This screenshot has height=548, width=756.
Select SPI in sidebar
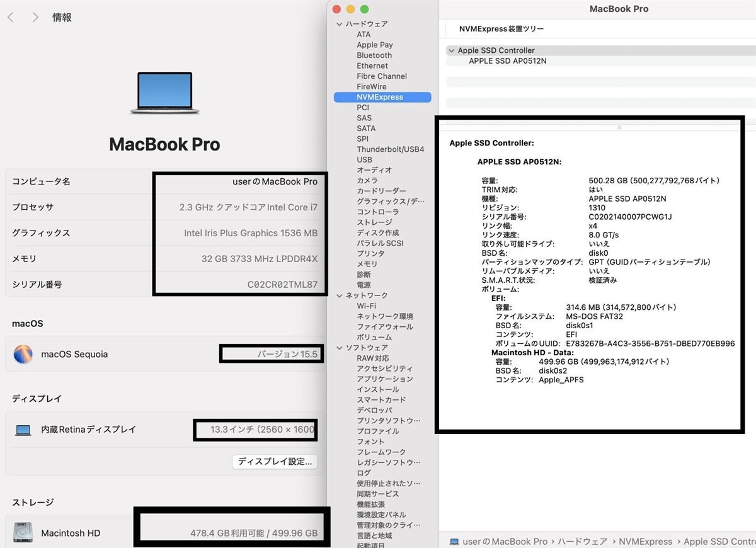(x=362, y=139)
